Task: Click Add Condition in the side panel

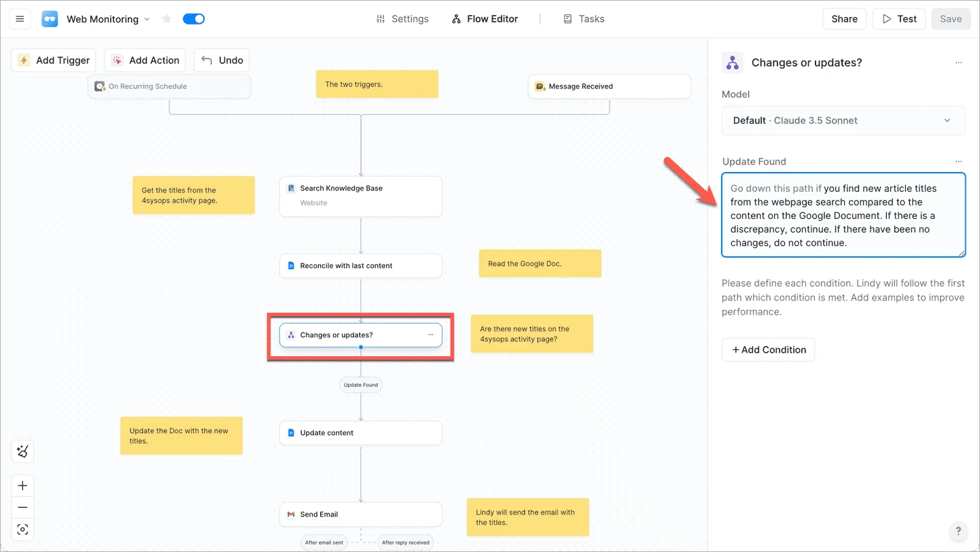Action: 768,349
